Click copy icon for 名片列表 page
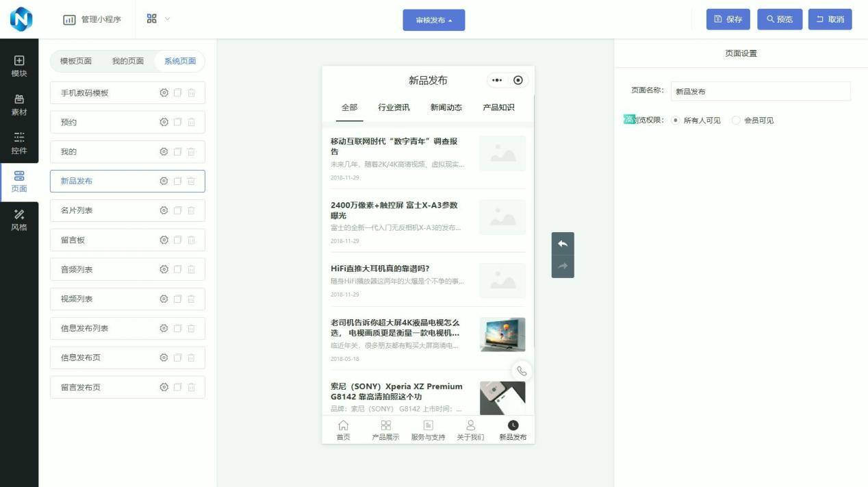This screenshot has height=487, width=868. click(x=178, y=211)
